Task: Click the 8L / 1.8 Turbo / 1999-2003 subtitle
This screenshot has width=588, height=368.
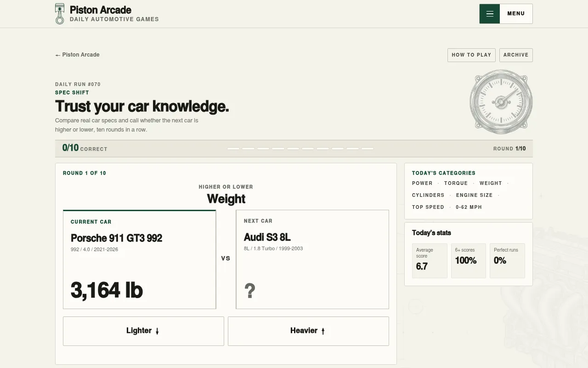Action: click(273, 248)
